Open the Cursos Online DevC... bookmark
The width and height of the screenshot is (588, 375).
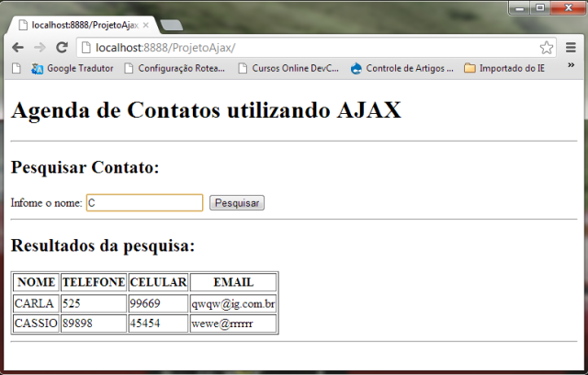tap(288, 68)
